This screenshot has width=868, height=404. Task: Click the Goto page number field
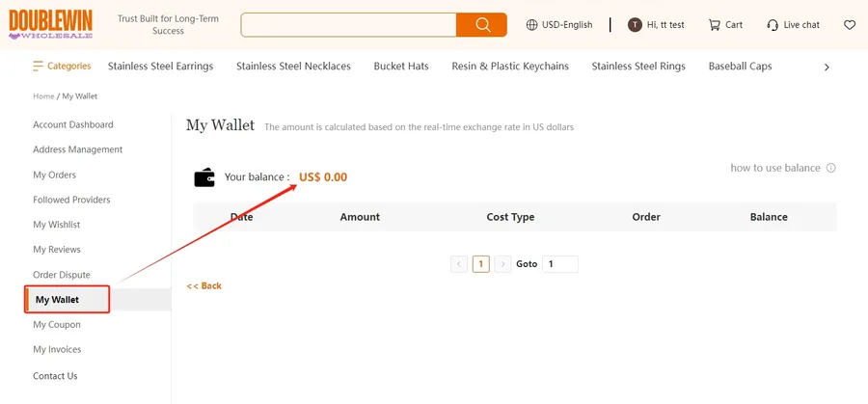pyautogui.click(x=560, y=264)
